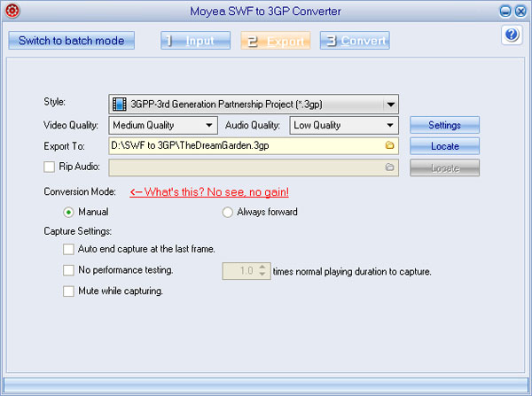Click the Capture Settings label
The width and height of the screenshot is (532, 396).
[78, 231]
